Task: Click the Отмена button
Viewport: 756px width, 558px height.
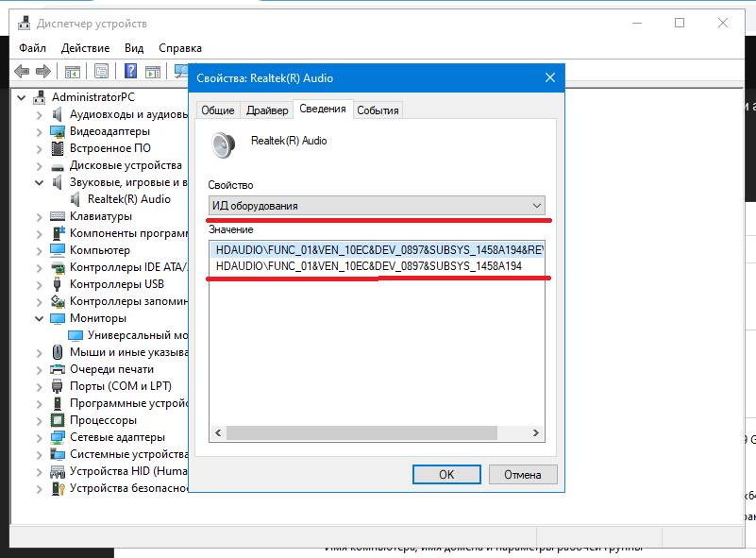Action: [x=523, y=475]
